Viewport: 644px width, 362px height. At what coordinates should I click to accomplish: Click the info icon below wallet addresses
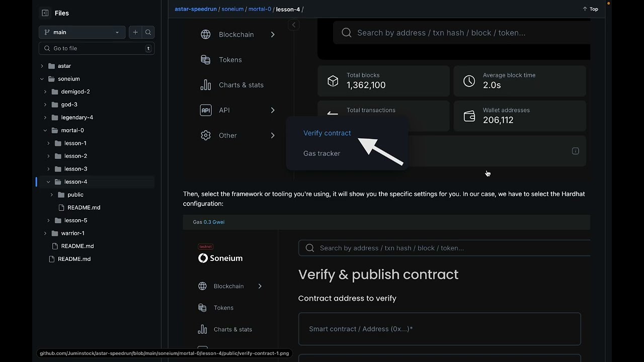click(x=576, y=151)
